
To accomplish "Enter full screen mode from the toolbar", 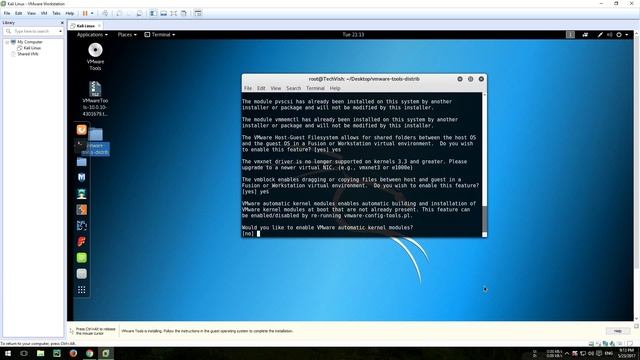I will tap(173, 13).
